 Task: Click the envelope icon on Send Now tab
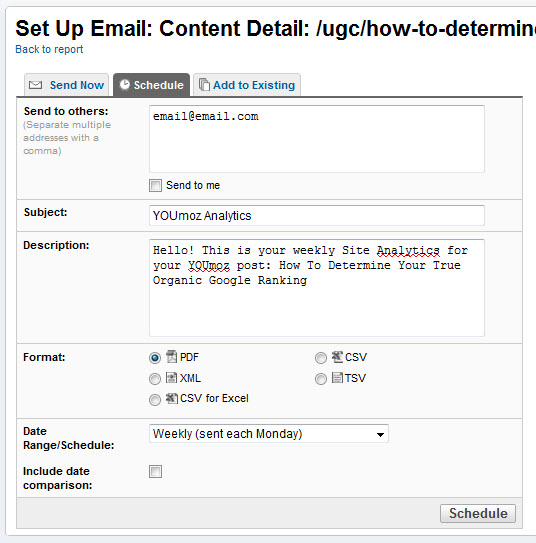click(35, 85)
